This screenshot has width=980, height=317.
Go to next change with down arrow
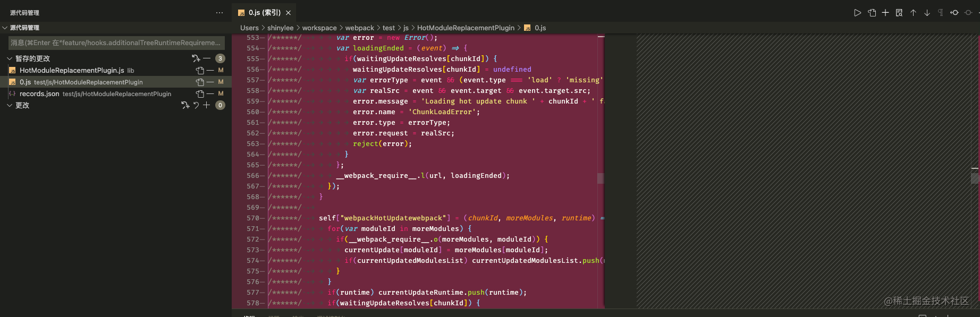(x=927, y=13)
